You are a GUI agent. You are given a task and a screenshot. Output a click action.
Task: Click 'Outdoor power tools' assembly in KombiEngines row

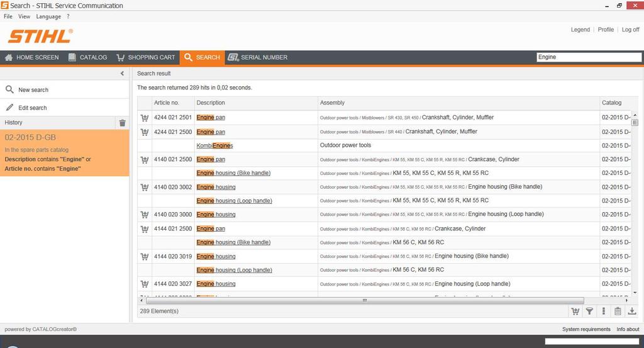click(345, 145)
